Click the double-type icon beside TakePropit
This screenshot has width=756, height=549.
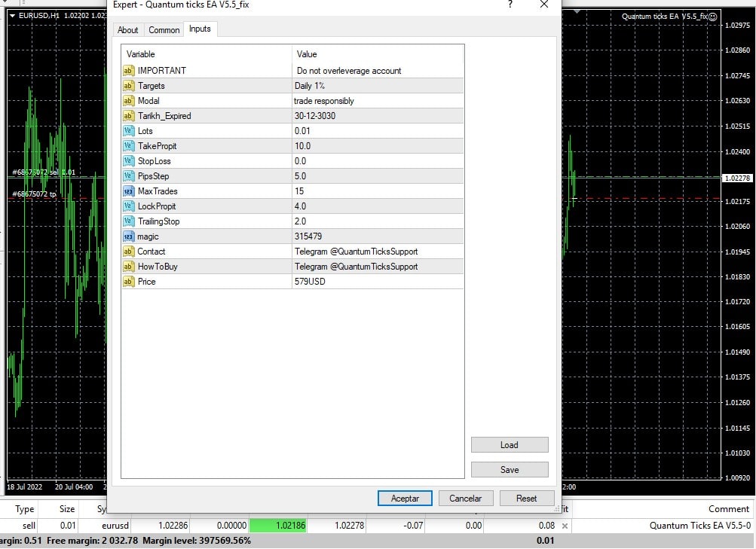pyautogui.click(x=128, y=146)
